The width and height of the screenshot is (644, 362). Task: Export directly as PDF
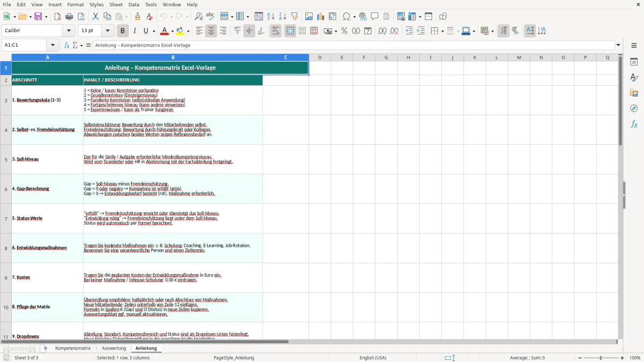click(57, 17)
